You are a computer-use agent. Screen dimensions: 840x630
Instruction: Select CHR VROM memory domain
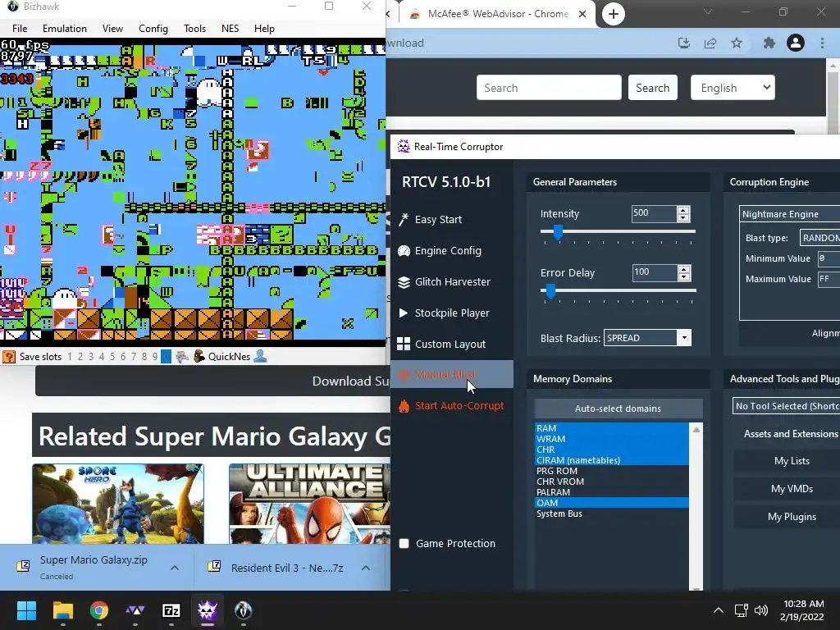click(611, 482)
